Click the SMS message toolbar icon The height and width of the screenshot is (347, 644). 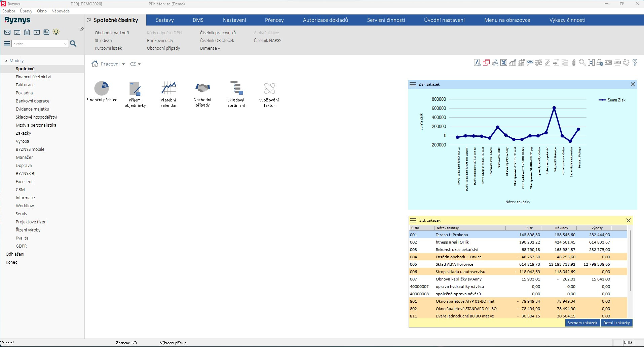[x=530, y=62]
